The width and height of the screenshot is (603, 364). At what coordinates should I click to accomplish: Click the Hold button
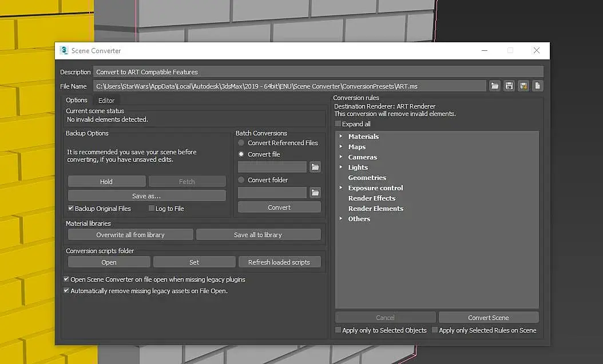pyautogui.click(x=106, y=181)
